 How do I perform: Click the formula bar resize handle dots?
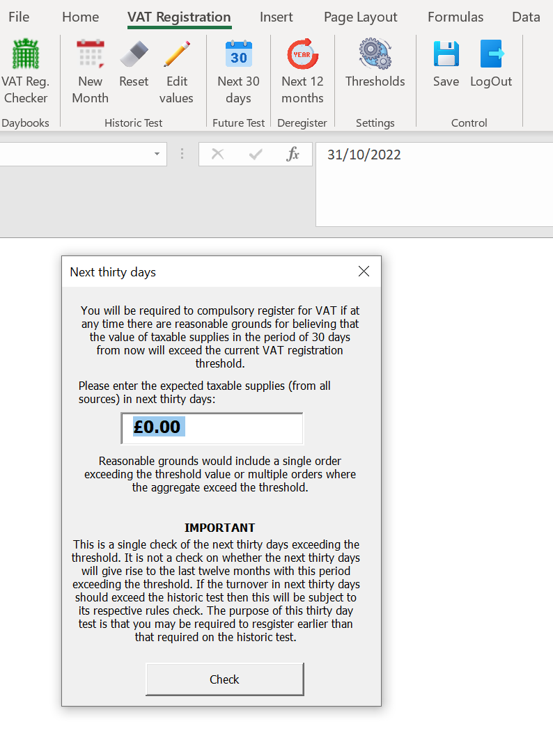182,154
